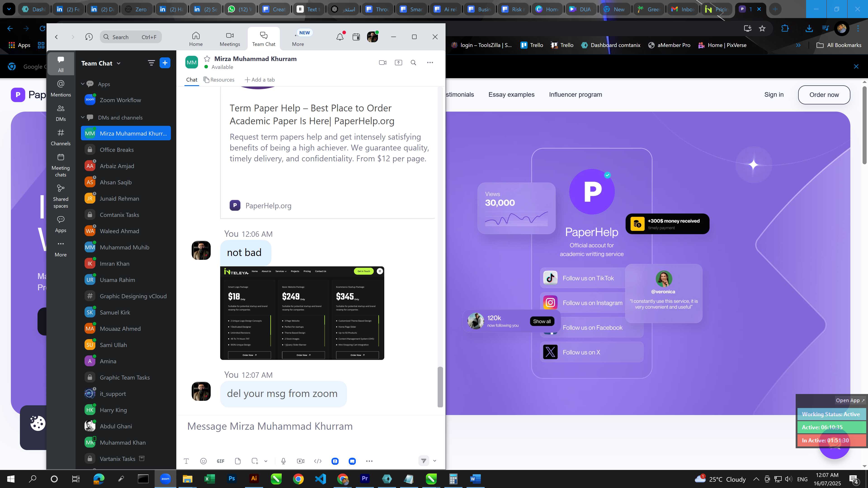Open DMs in Zoom sidebar

click(61, 113)
